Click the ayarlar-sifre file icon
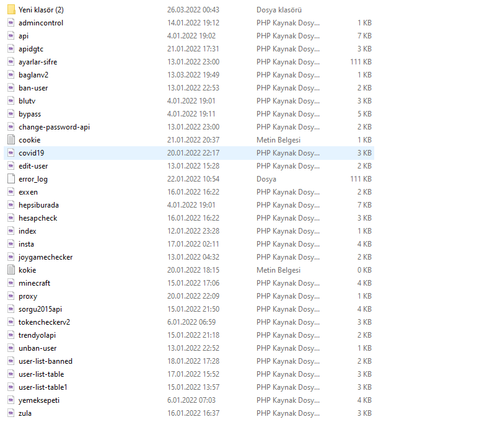 click(x=11, y=62)
